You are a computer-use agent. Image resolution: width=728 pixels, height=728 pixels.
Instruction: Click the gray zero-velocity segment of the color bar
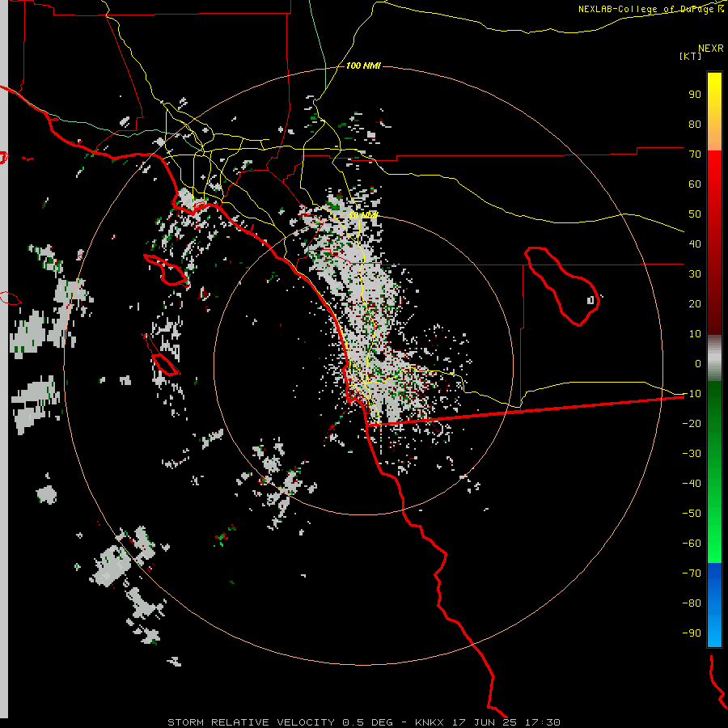(x=714, y=358)
